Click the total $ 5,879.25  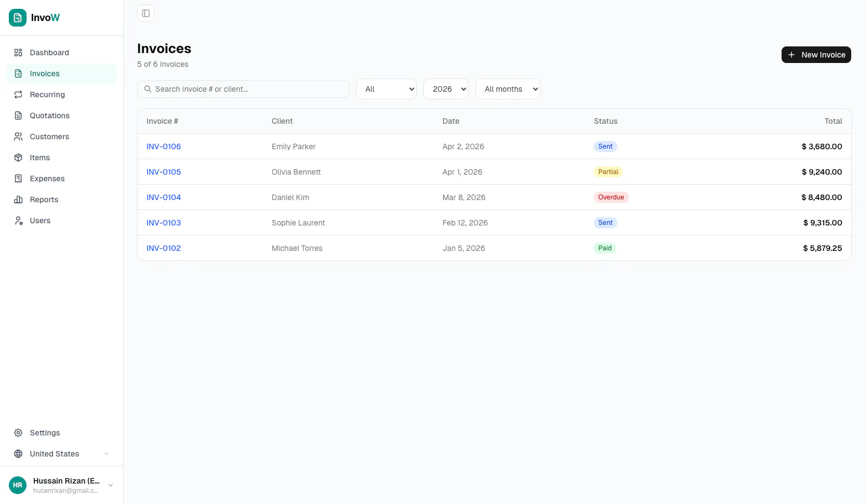pos(822,248)
